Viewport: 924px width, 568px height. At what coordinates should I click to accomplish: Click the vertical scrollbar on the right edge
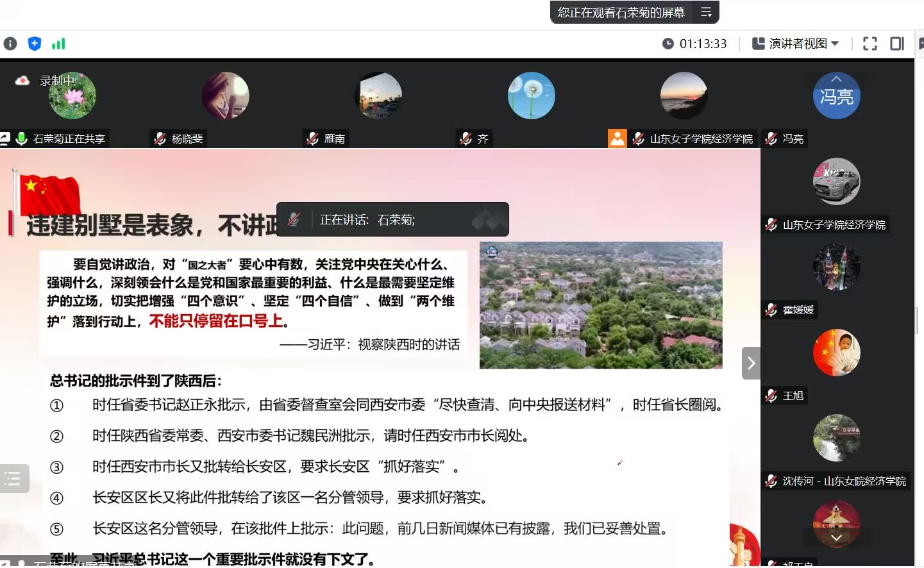pyautogui.click(x=918, y=321)
